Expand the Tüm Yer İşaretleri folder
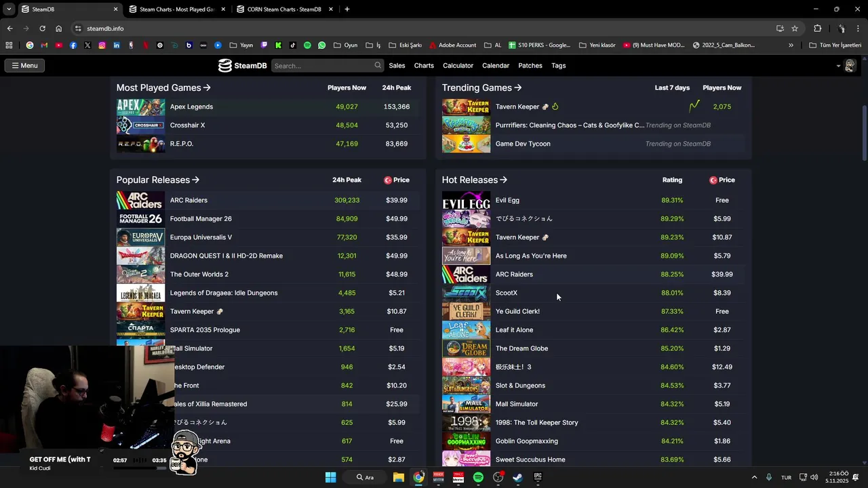 tap(835, 45)
